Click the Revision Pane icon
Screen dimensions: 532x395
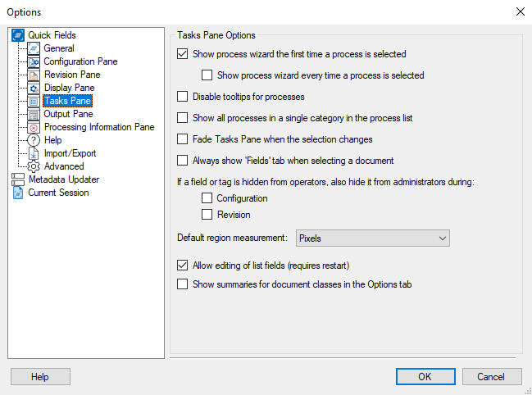pyautogui.click(x=34, y=75)
